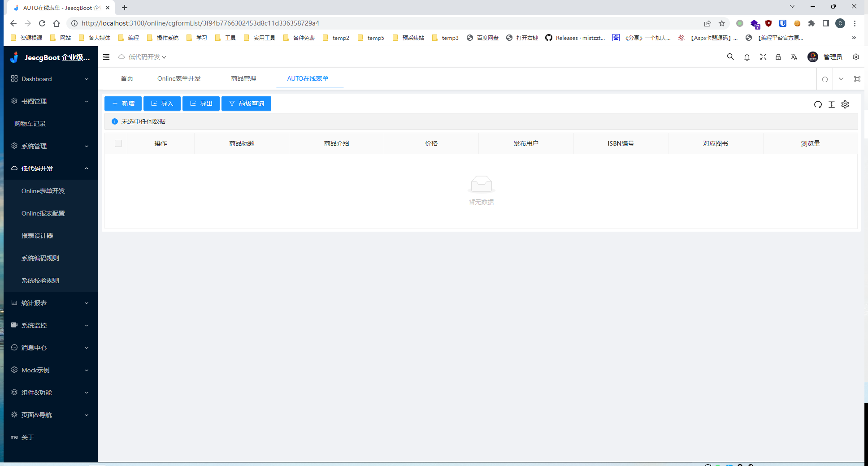This screenshot has height=466, width=868.
Task: Click the 导出 button
Action: coord(201,104)
